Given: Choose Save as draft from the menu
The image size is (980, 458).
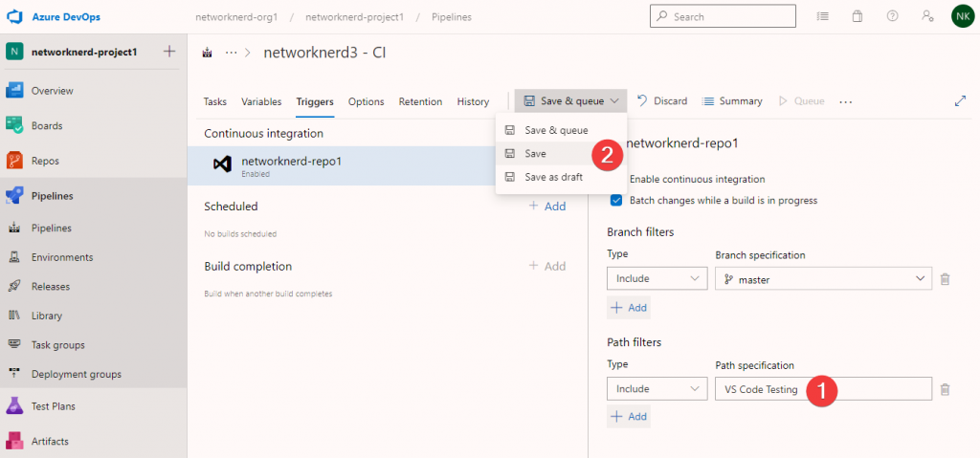Looking at the screenshot, I should 561,177.
